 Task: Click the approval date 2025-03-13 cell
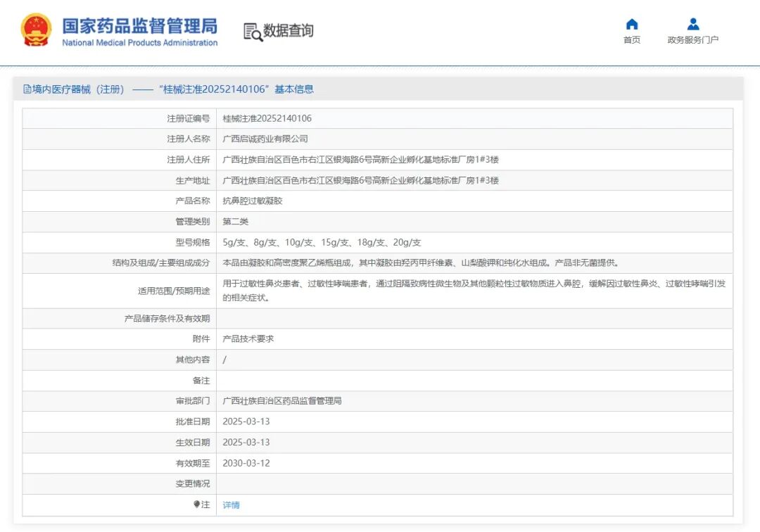[x=246, y=422]
